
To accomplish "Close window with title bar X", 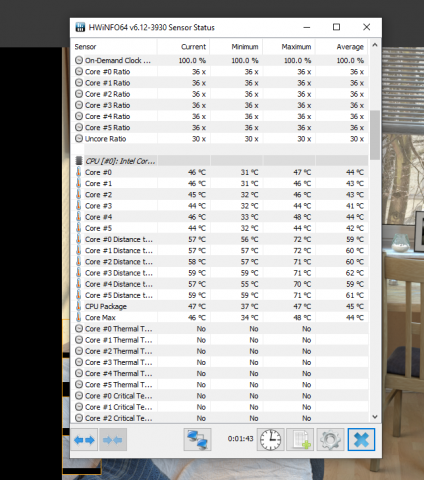I will [367, 27].
